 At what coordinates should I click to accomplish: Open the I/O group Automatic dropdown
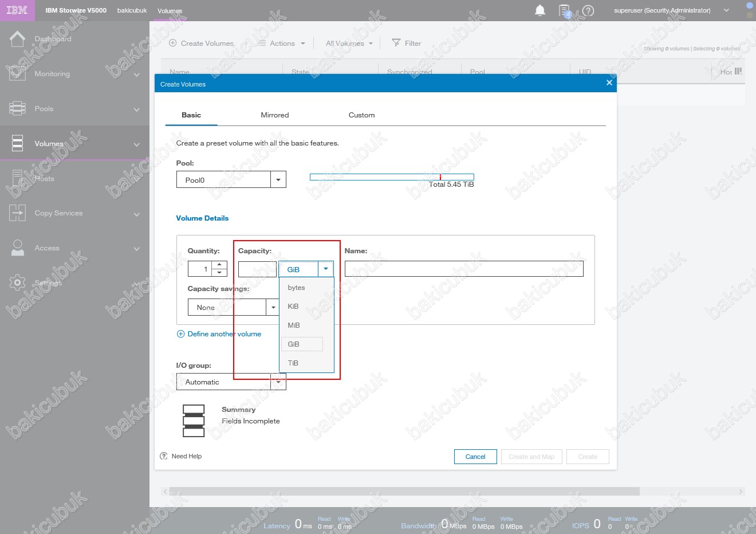pyautogui.click(x=278, y=382)
